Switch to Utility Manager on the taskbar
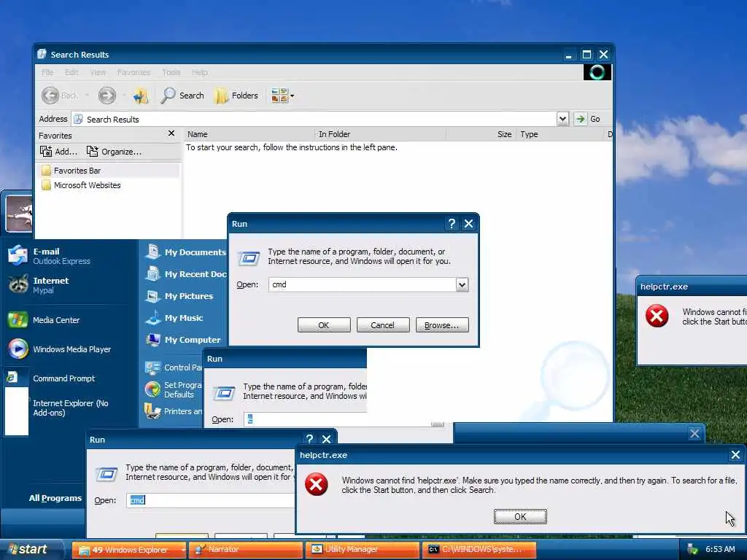Screen dimensions: 747x560 tap(363, 550)
